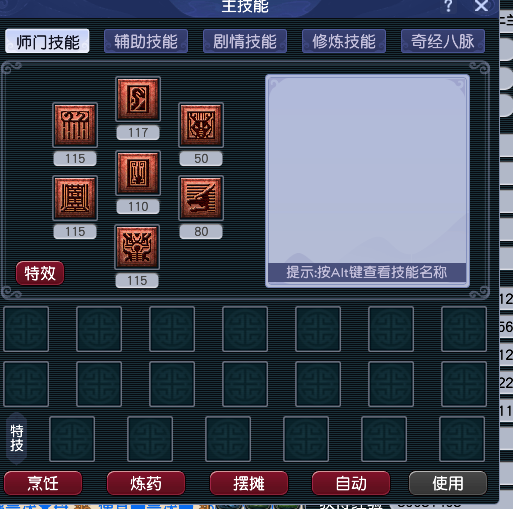
Task: Open the 奇经八脉 tab
Action: click(x=443, y=41)
